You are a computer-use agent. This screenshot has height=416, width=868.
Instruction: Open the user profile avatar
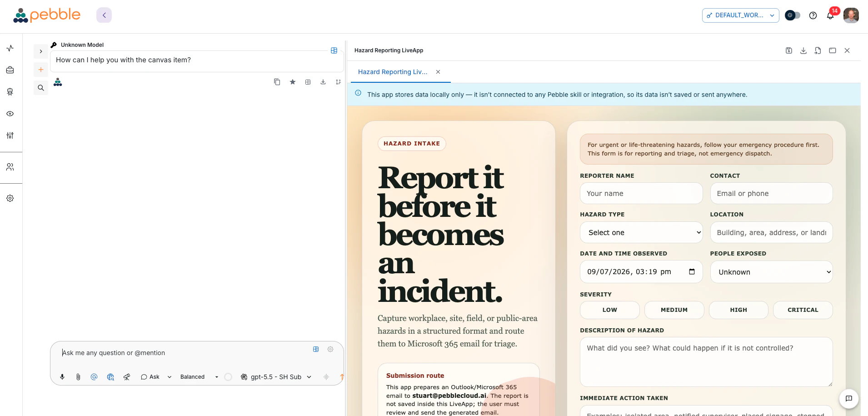pyautogui.click(x=851, y=15)
